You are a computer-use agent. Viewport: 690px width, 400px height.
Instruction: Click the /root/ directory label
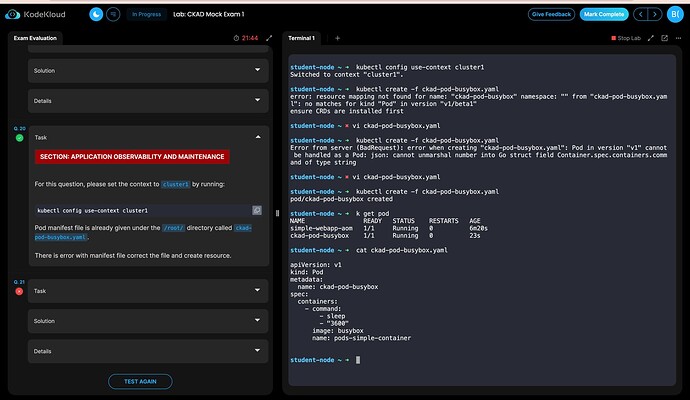tap(173, 228)
